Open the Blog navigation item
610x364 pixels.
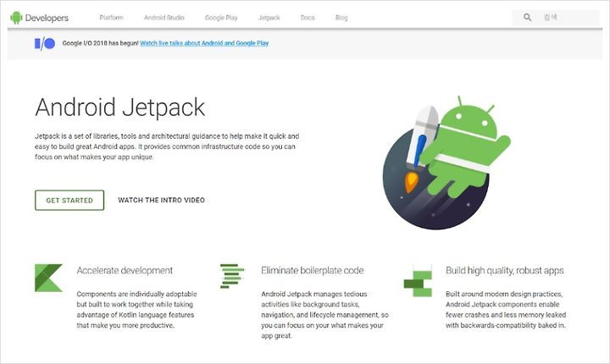tap(341, 18)
